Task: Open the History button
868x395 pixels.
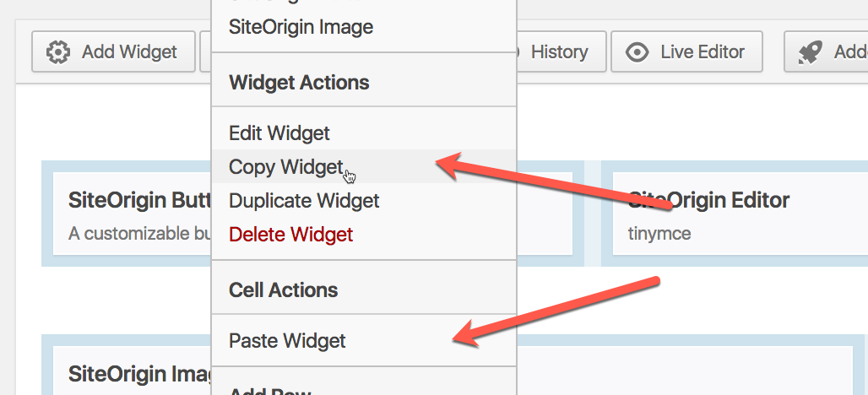Action: pyautogui.click(x=557, y=52)
